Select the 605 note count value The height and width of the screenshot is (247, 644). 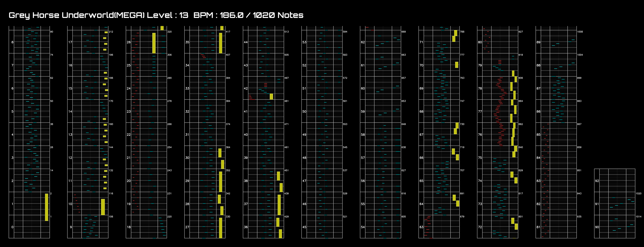pyautogui.click(x=403, y=217)
